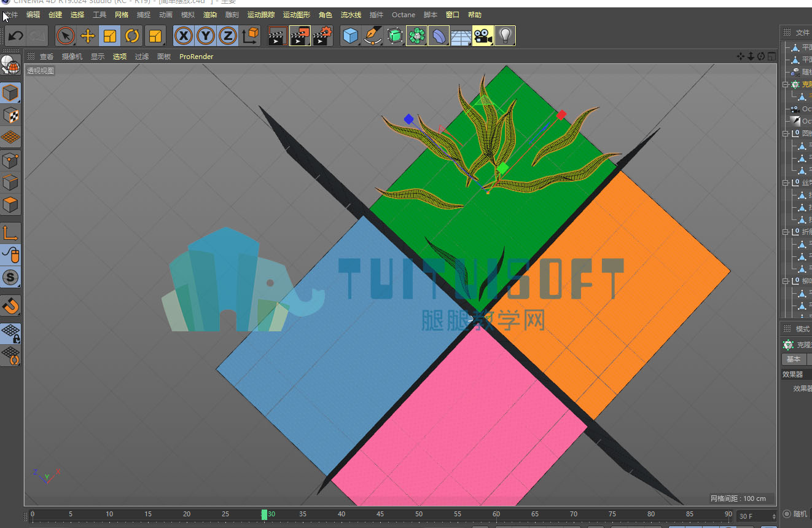812x528 pixels.
Task: Toggle the Z axis lock
Action: tap(227, 36)
